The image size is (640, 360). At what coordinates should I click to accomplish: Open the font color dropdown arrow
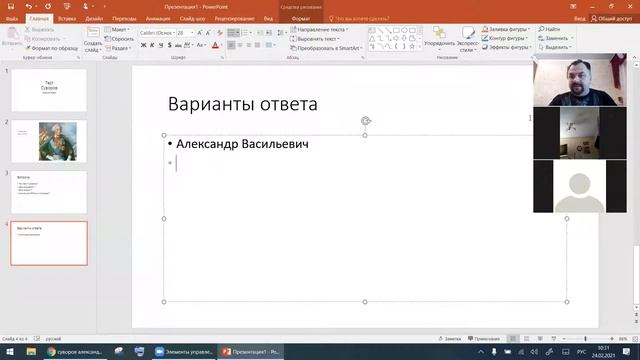pyautogui.click(x=222, y=45)
